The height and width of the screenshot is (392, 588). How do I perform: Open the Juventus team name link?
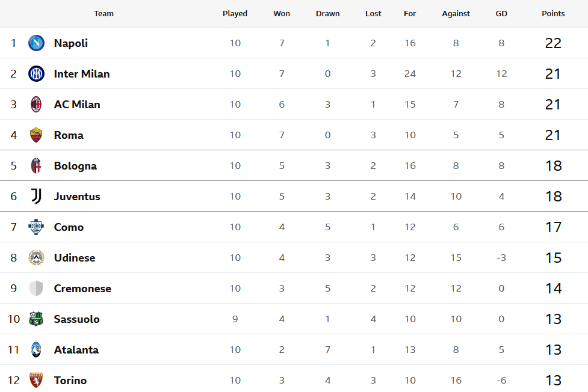tap(77, 197)
